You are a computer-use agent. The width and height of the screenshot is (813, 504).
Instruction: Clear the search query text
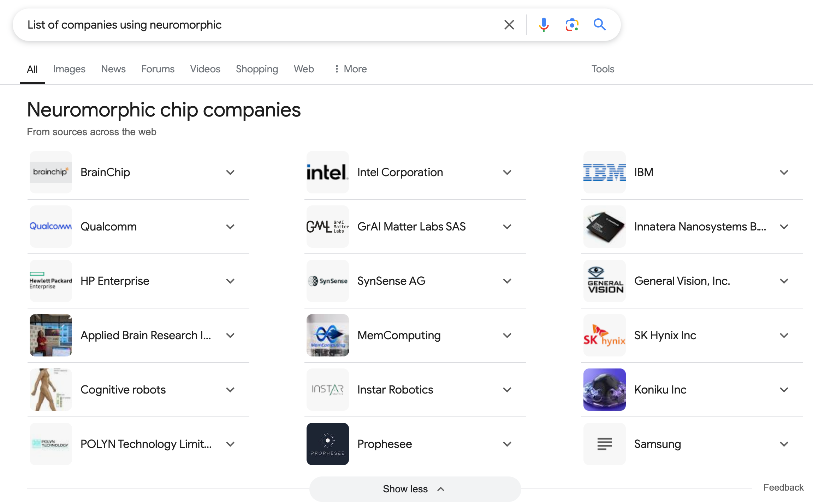pyautogui.click(x=509, y=25)
